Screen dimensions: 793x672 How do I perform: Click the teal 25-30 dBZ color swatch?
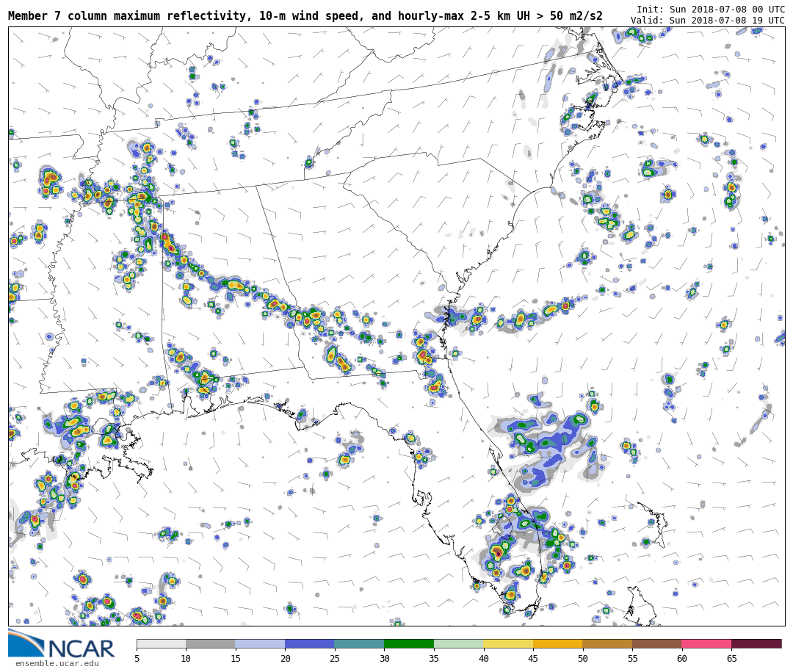point(360,643)
